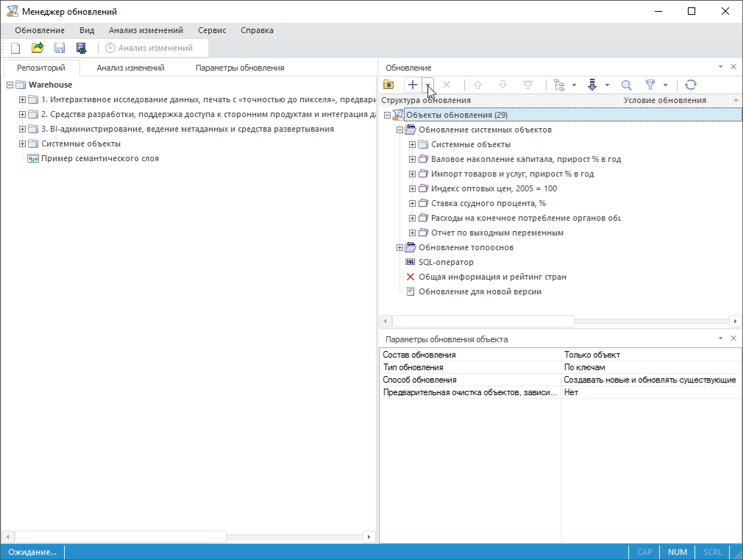Open the filter funnel dropdown arrow
743x560 pixels.
pyautogui.click(x=665, y=85)
